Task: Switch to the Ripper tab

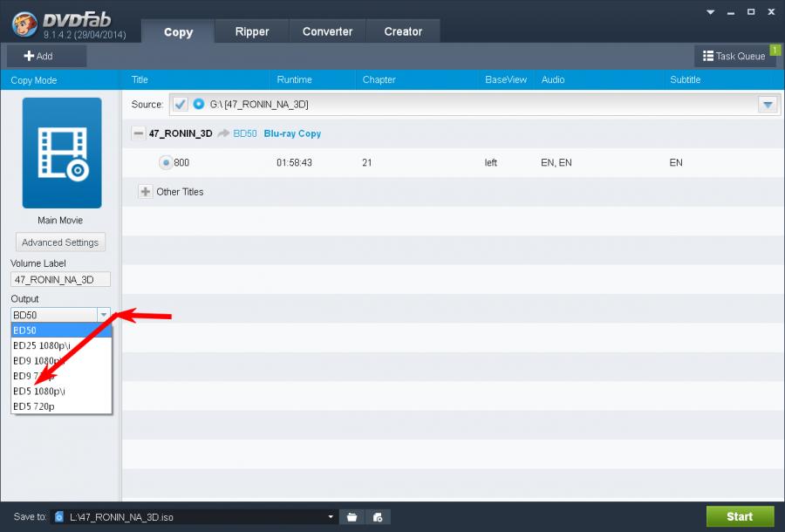Action: (x=252, y=31)
